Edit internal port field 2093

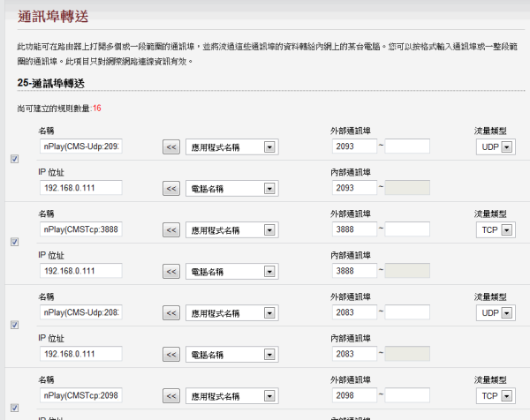click(354, 188)
